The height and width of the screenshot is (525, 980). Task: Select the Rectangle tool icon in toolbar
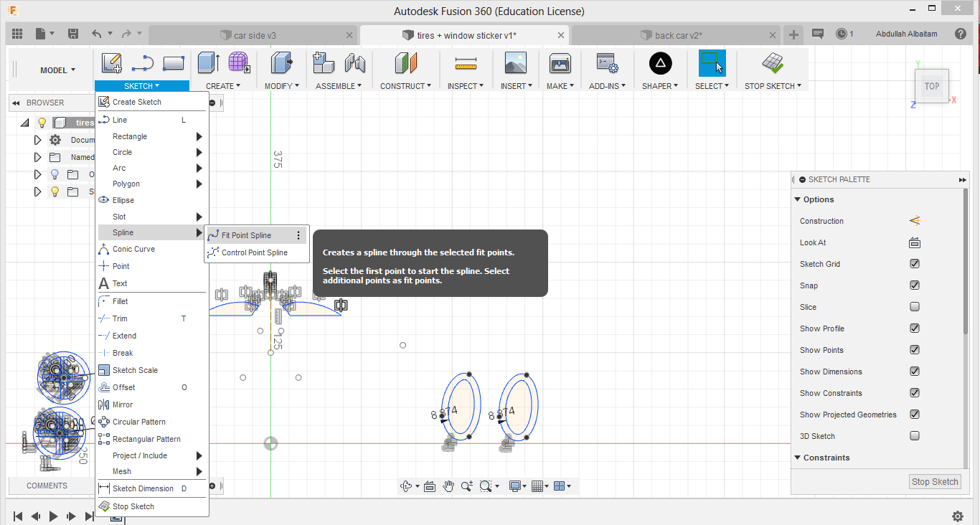[x=173, y=63]
